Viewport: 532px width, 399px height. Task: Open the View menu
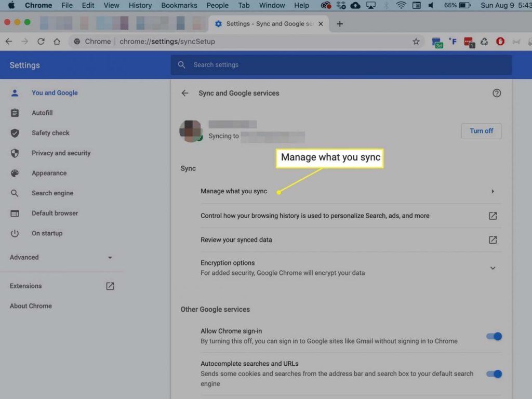pyautogui.click(x=111, y=5)
